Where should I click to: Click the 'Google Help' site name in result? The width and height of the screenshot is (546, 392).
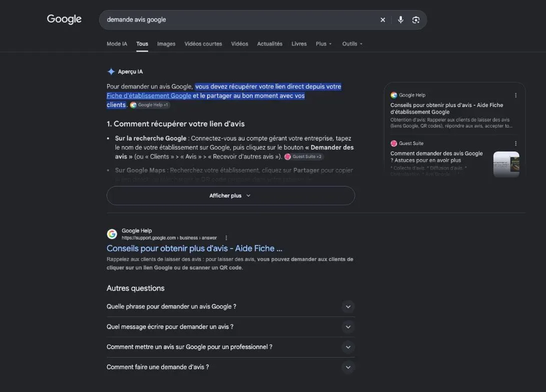point(137,230)
